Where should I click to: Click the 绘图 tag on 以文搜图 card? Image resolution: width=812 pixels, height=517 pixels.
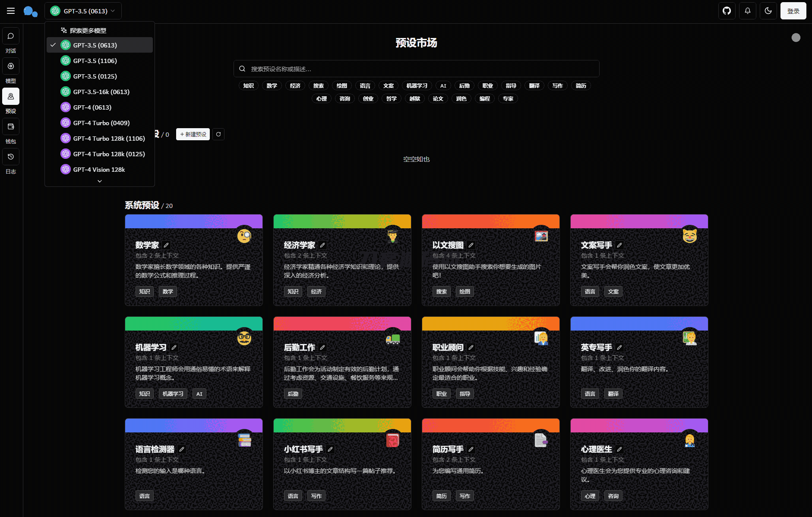coord(465,292)
